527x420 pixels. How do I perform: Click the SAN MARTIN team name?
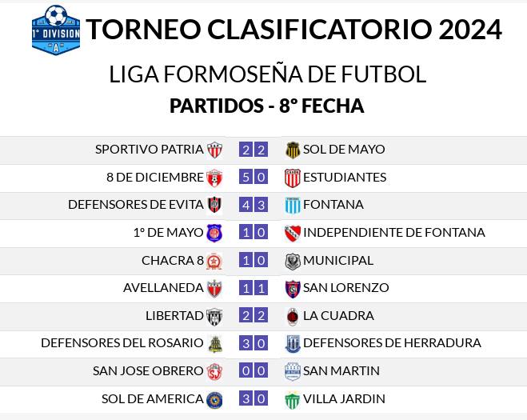[x=341, y=371]
